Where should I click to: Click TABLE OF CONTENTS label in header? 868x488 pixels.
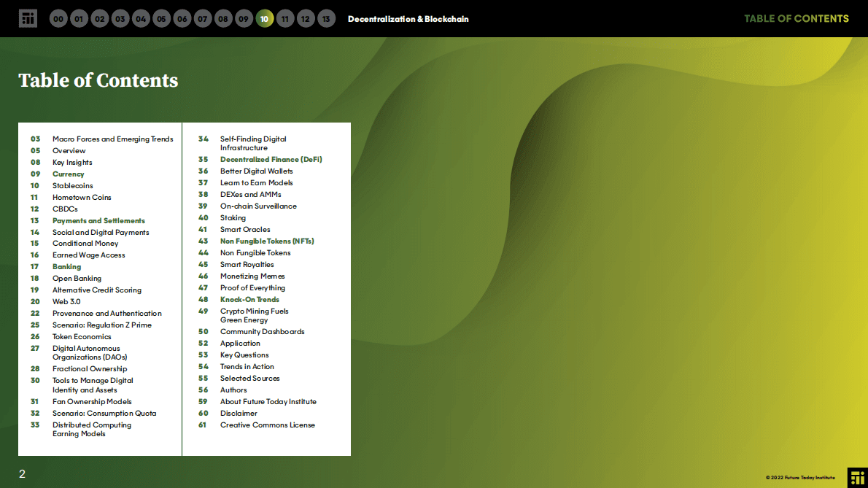[x=796, y=19]
